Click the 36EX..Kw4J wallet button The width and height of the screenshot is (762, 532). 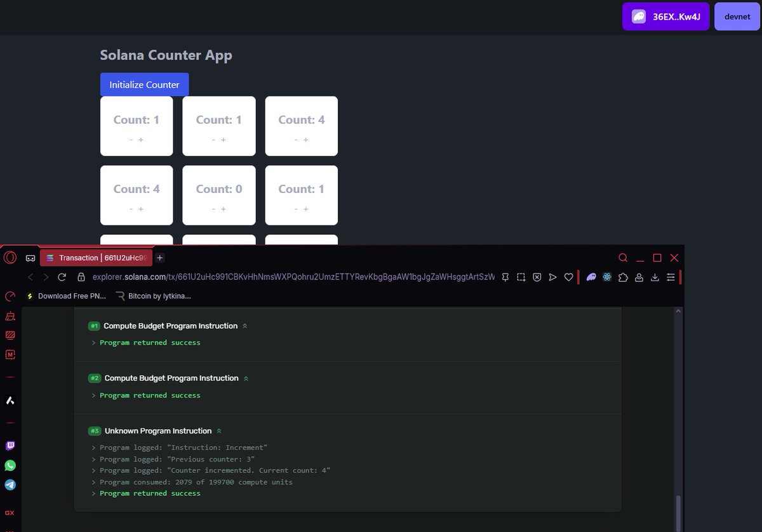tap(665, 17)
